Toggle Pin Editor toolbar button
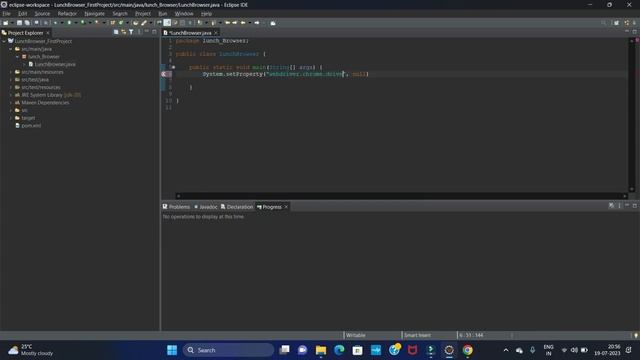 pos(273,23)
